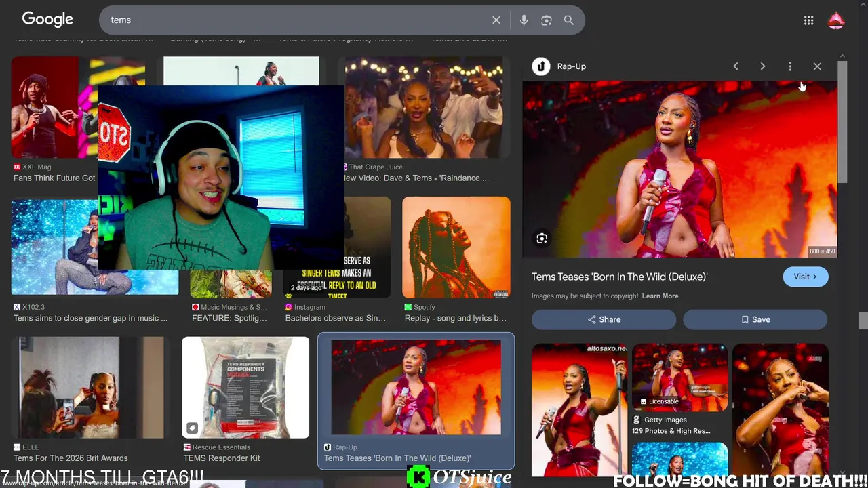868x488 pixels.
Task: Open Spotify Replay album art result
Action: coord(456,247)
